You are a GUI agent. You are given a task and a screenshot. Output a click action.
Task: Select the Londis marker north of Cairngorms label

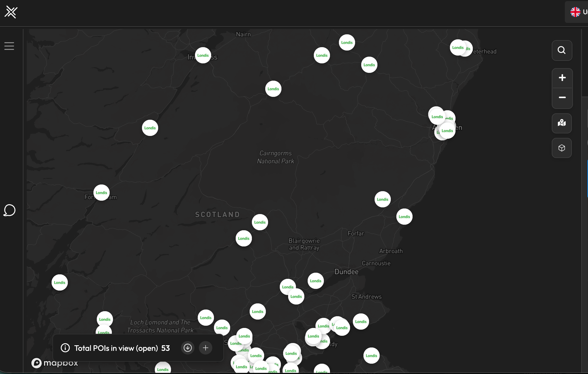point(273,89)
